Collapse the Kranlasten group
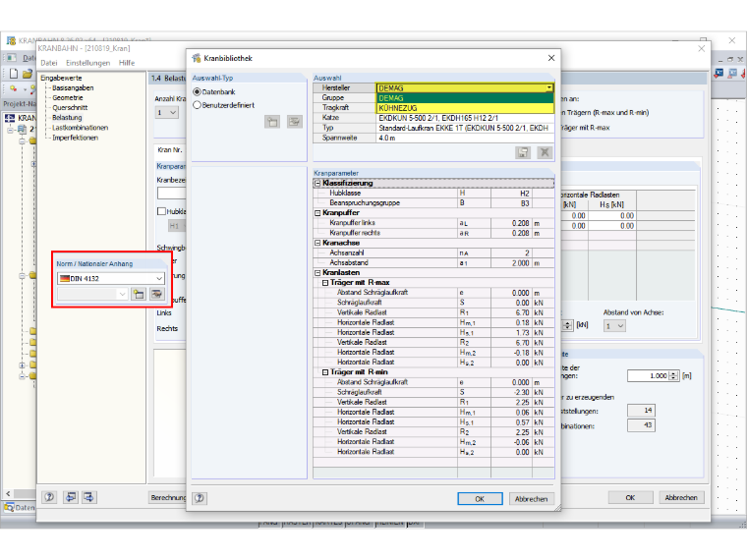 click(317, 273)
